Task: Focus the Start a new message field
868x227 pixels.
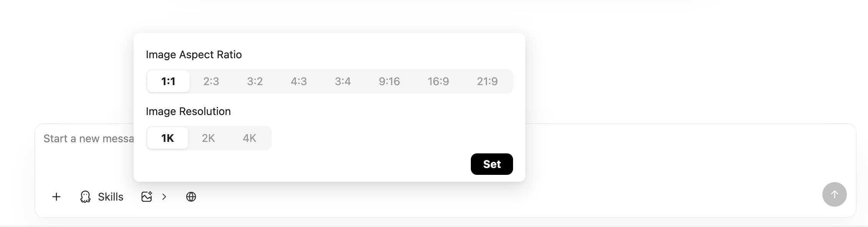Action: pos(88,139)
